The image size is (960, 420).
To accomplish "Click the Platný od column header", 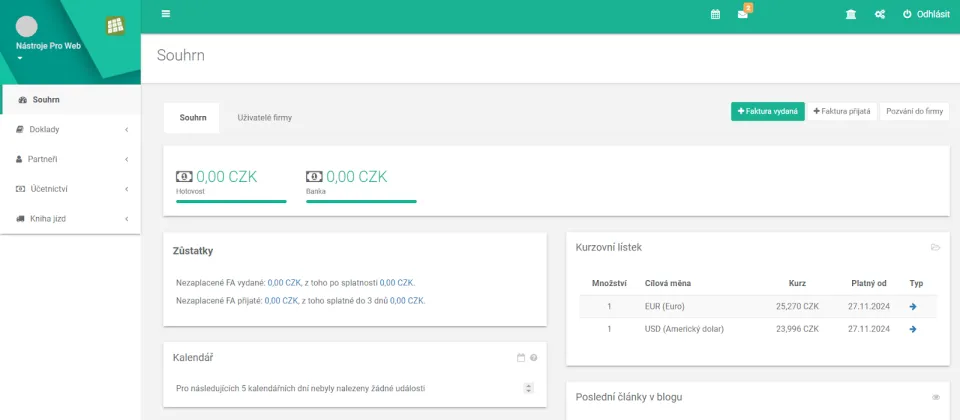I will pos(869,283).
